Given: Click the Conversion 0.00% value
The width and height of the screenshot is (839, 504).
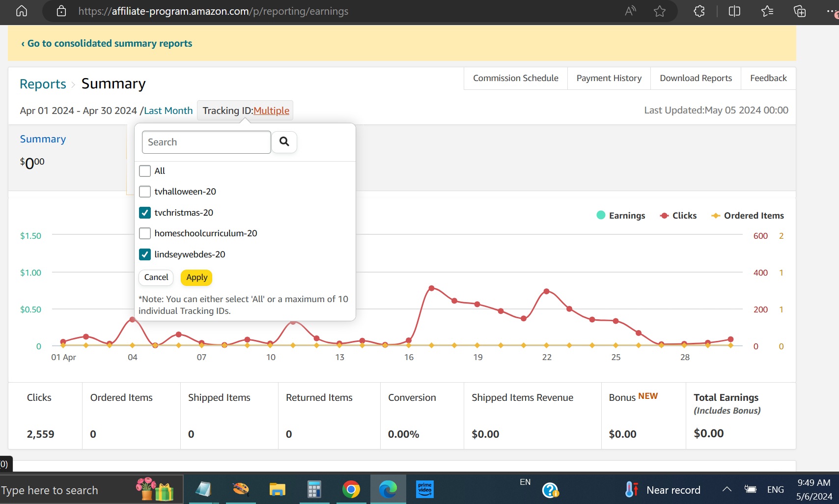Looking at the screenshot, I should pos(403,434).
